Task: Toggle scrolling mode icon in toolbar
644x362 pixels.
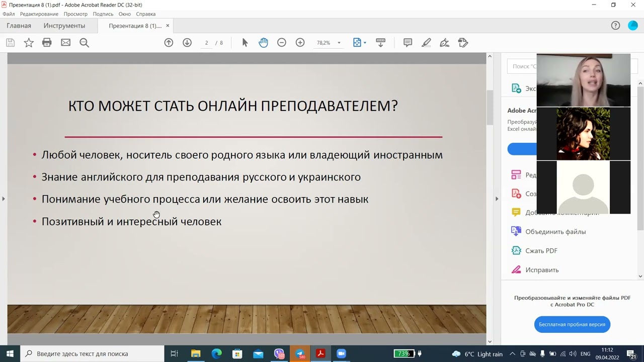Action: point(380,43)
